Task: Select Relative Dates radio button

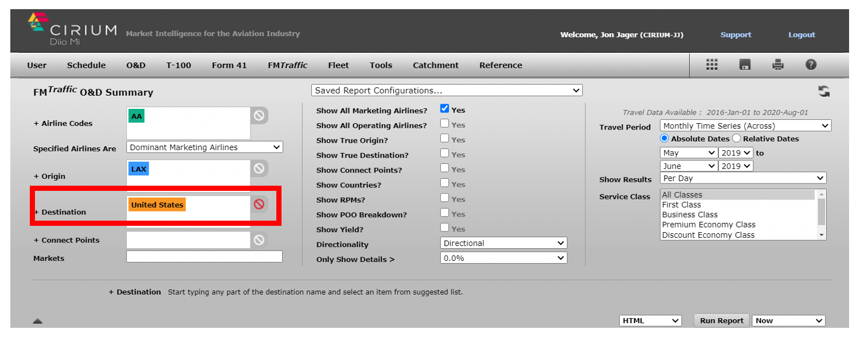Action: 736,138
